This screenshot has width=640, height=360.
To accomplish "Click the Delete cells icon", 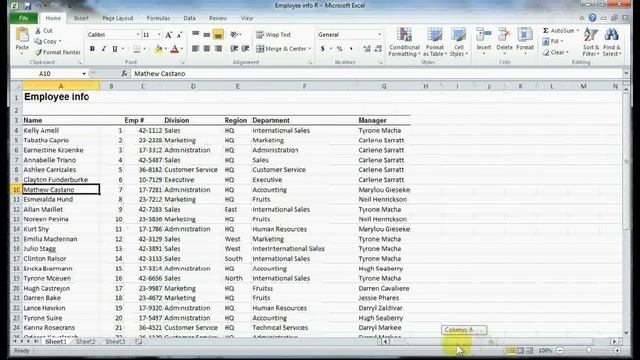I will point(504,35).
